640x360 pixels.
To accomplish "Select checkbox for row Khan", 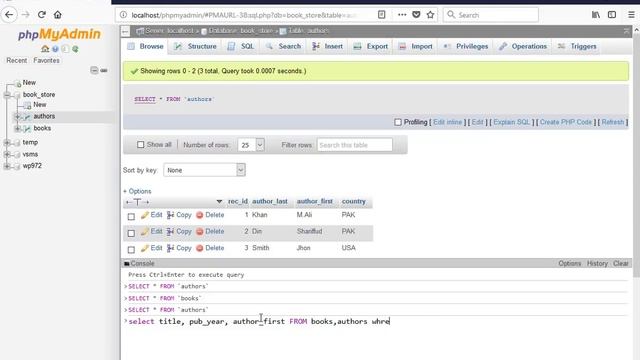I will (131, 216).
